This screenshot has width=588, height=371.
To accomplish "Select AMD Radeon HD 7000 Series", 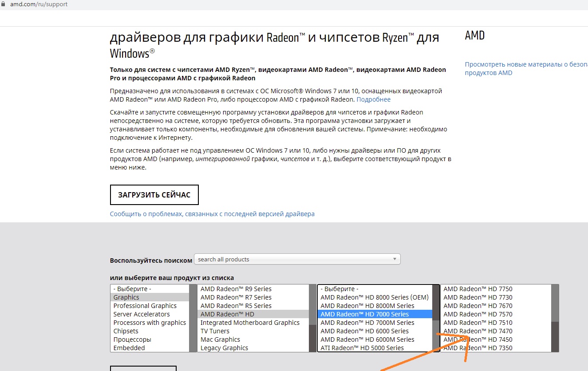I will (x=375, y=314).
